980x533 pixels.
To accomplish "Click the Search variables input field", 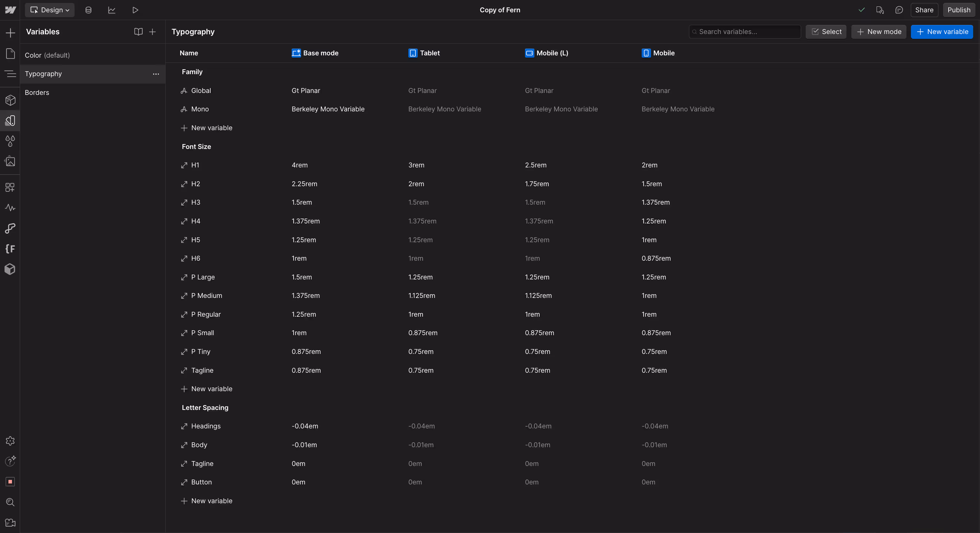I will pos(744,32).
